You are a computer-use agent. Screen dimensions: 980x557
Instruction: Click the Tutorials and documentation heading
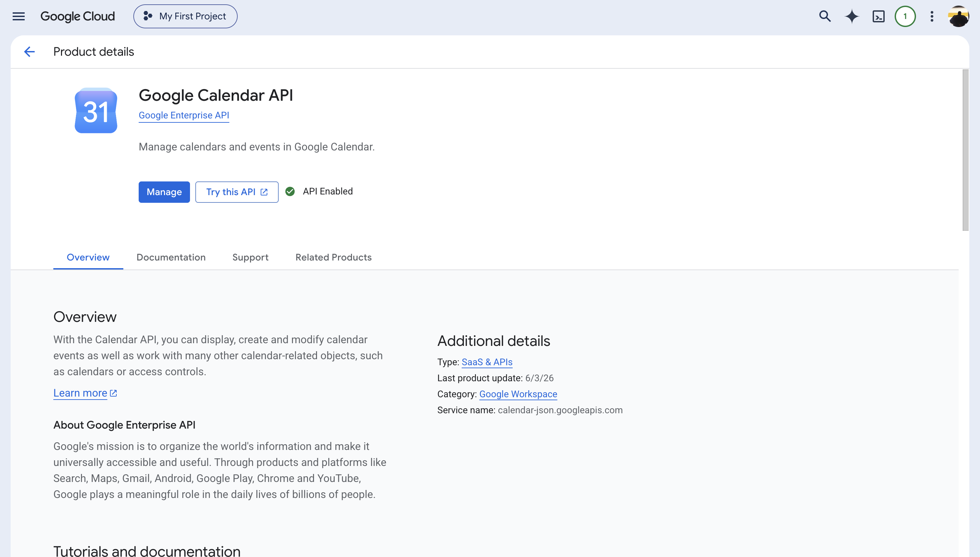147,551
